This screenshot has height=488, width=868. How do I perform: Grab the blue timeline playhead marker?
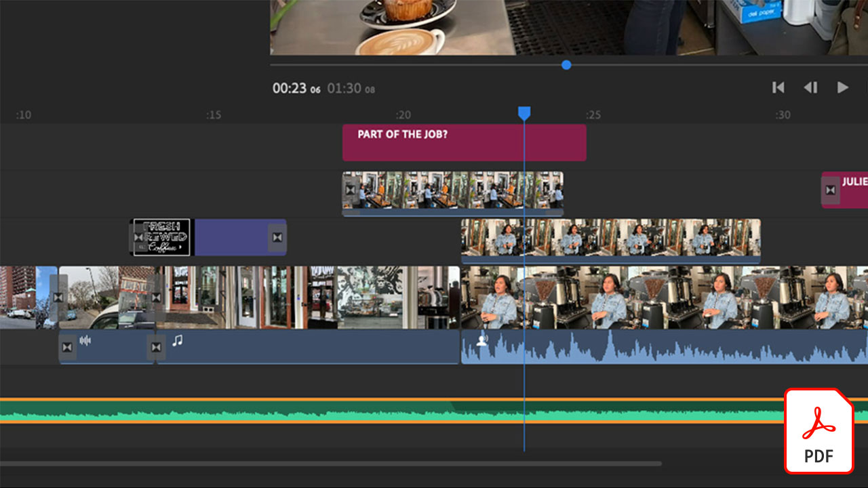[524, 113]
